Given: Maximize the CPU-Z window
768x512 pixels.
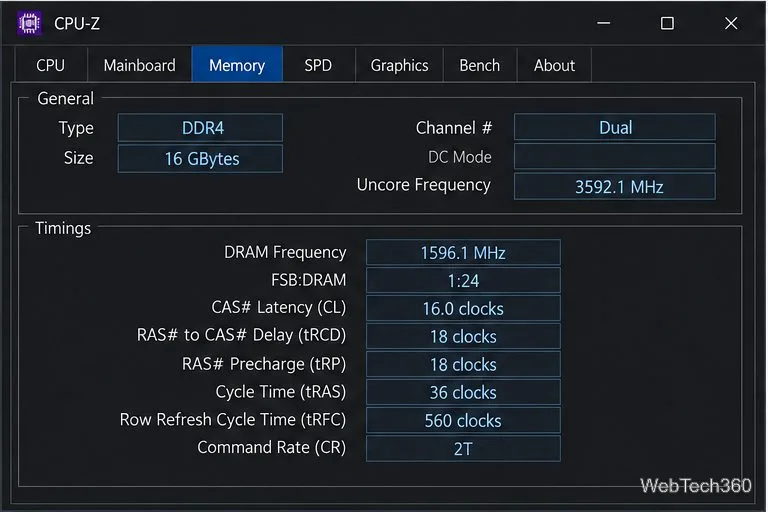Looking at the screenshot, I should (x=667, y=23).
